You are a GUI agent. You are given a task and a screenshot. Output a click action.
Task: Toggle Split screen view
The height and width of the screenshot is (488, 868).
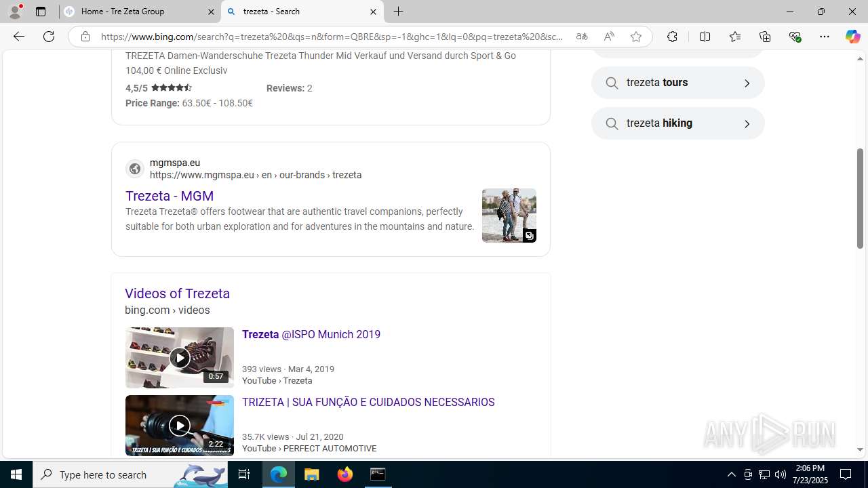click(x=705, y=37)
